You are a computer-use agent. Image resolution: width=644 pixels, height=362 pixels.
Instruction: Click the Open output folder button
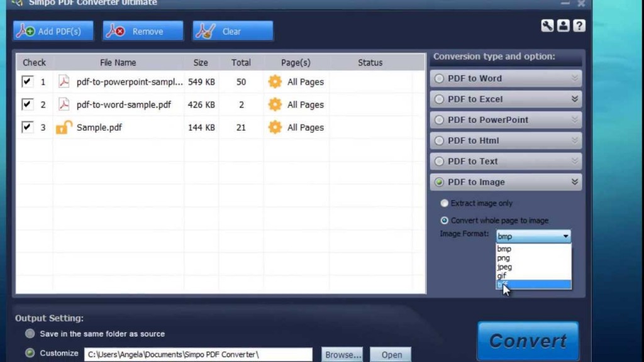(391, 354)
